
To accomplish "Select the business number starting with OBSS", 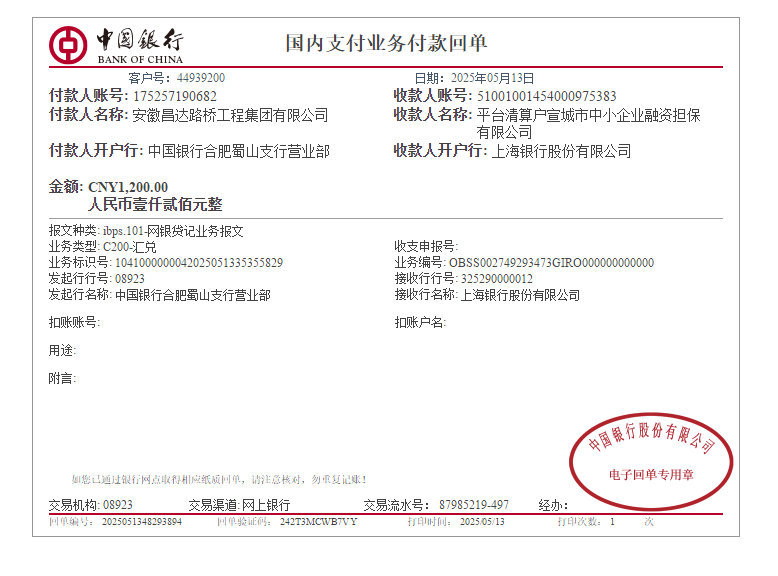I will (551, 263).
